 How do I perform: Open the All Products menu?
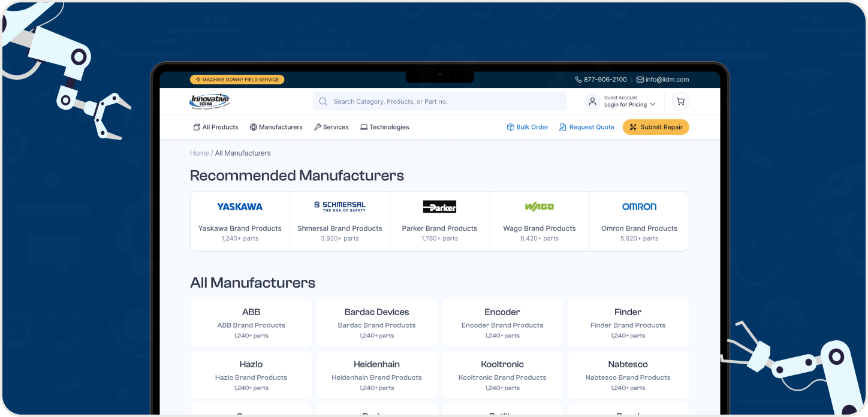pos(216,127)
